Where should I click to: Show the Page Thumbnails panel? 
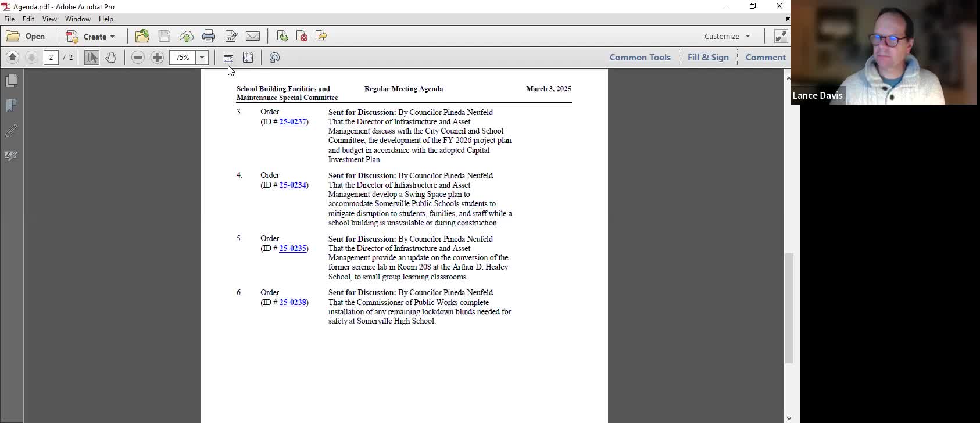tap(11, 80)
